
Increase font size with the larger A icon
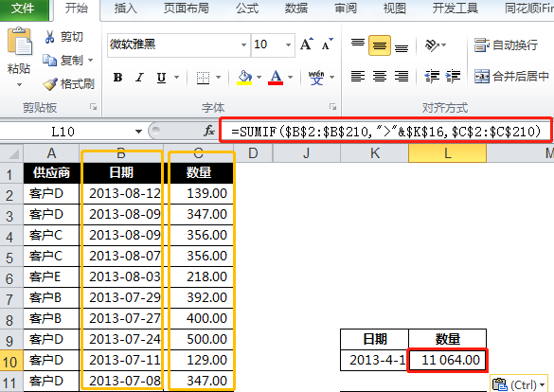coord(306,45)
